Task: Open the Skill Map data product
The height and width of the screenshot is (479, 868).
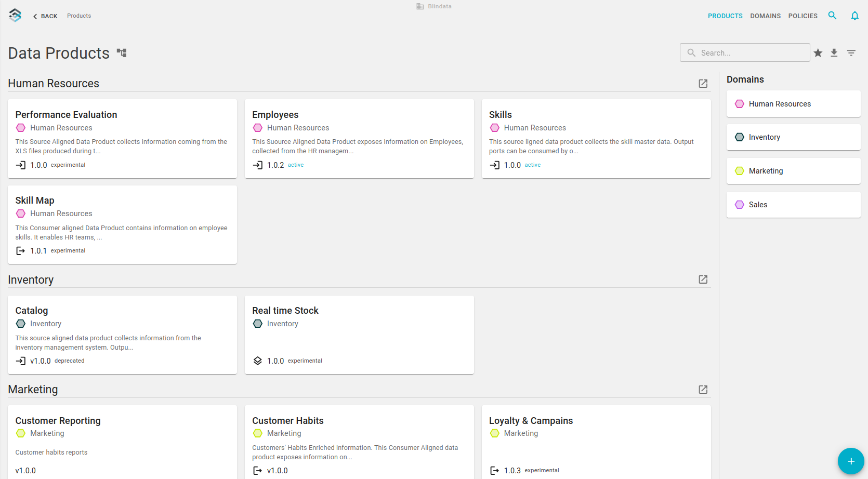Action: [x=122, y=224]
